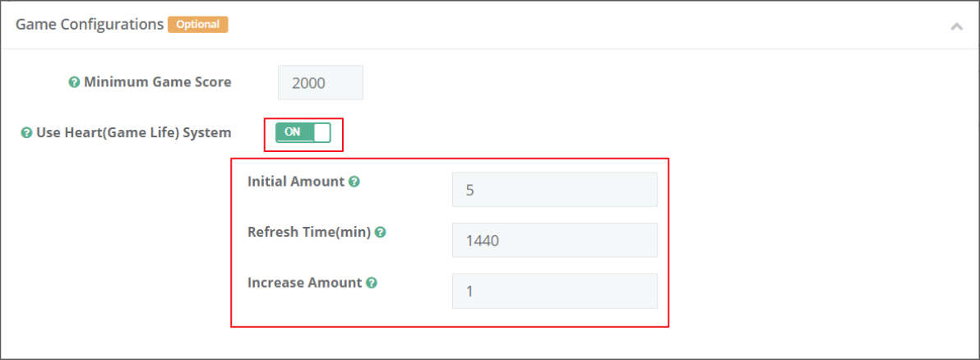Click the Refresh Time(min) label text
Image resolution: width=980 pixels, height=360 pixels.
click(308, 233)
